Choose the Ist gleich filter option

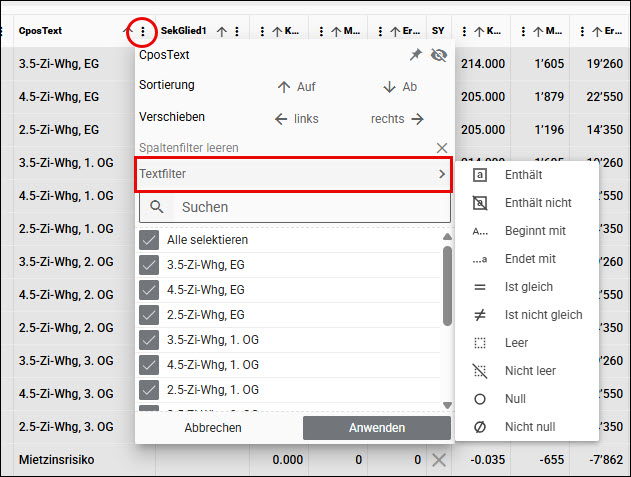pyautogui.click(x=527, y=287)
